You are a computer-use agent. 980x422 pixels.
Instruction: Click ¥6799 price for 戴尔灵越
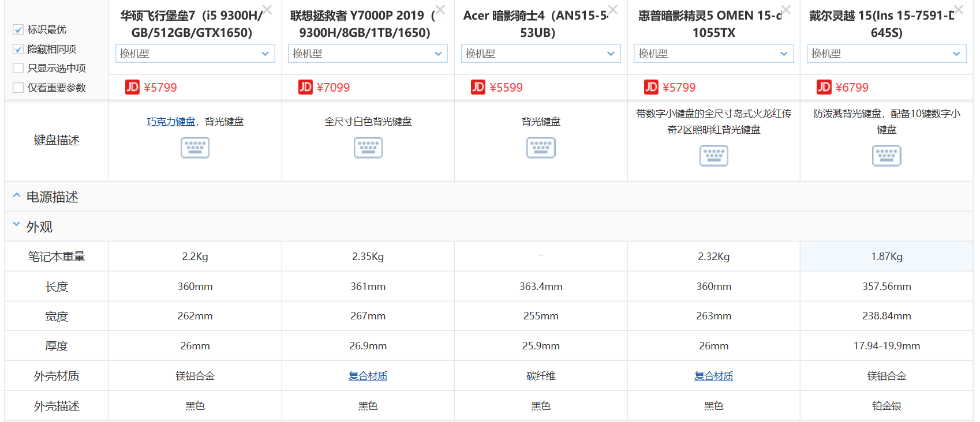852,88
